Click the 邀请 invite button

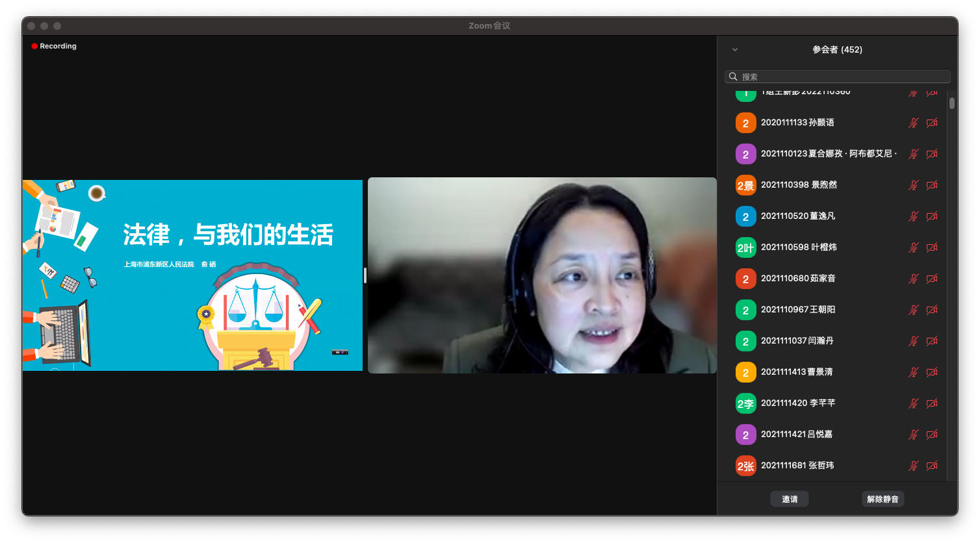(x=790, y=499)
